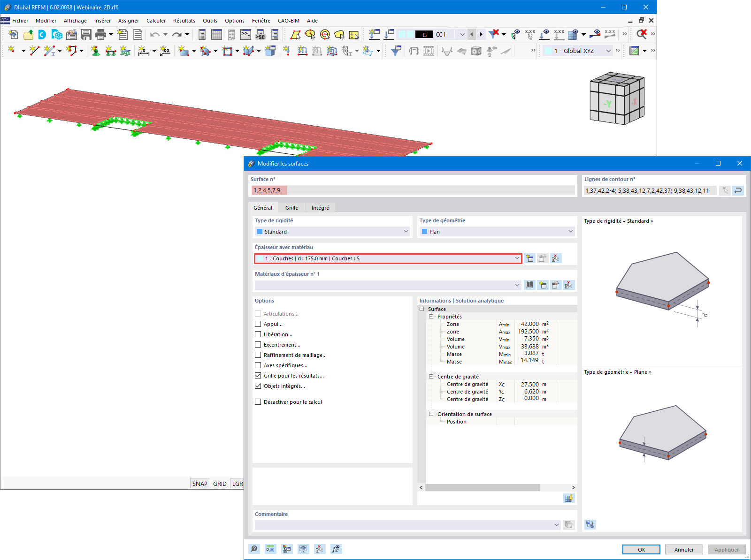
Task: Open the Épaisseur avec matériau dropdown
Action: click(x=388, y=258)
